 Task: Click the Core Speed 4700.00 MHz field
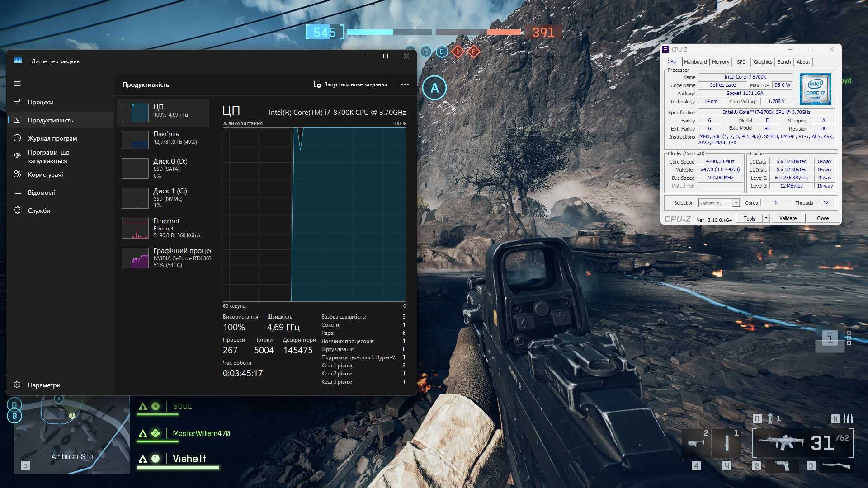(x=720, y=161)
